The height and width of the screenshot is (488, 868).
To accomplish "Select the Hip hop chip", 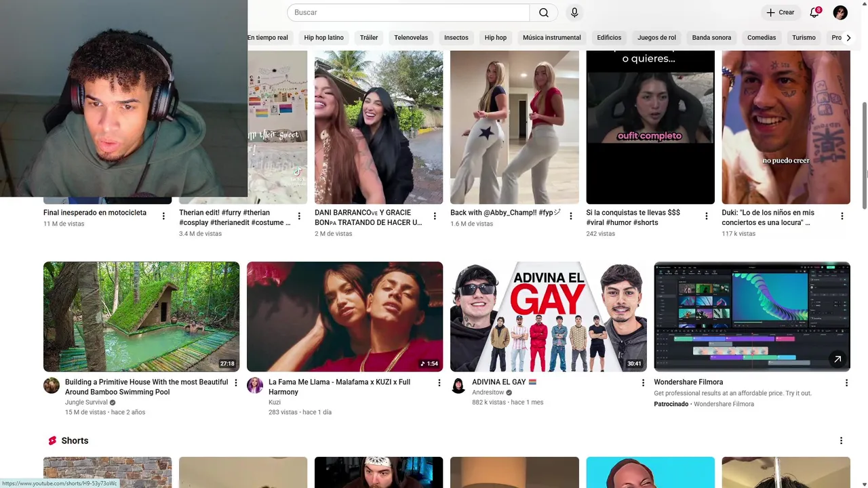I will (496, 37).
